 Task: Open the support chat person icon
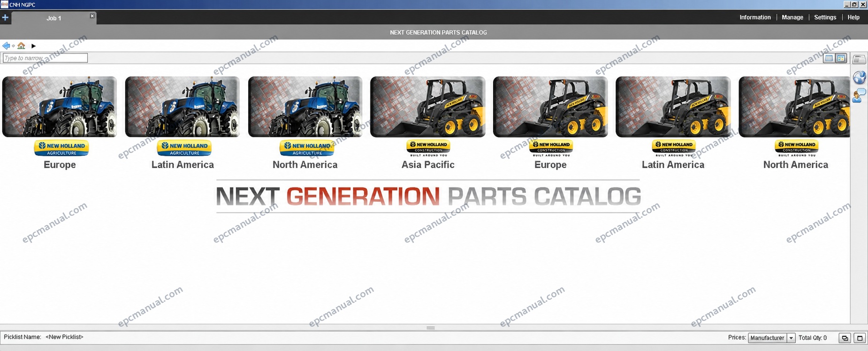tap(859, 95)
